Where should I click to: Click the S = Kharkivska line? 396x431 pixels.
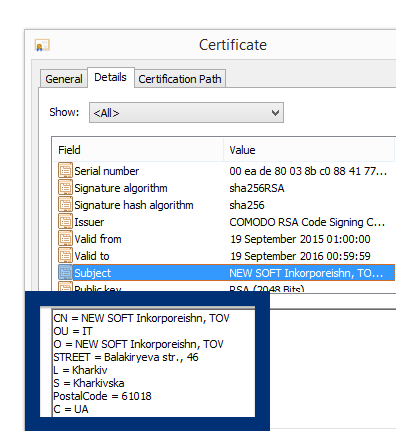tap(89, 383)
